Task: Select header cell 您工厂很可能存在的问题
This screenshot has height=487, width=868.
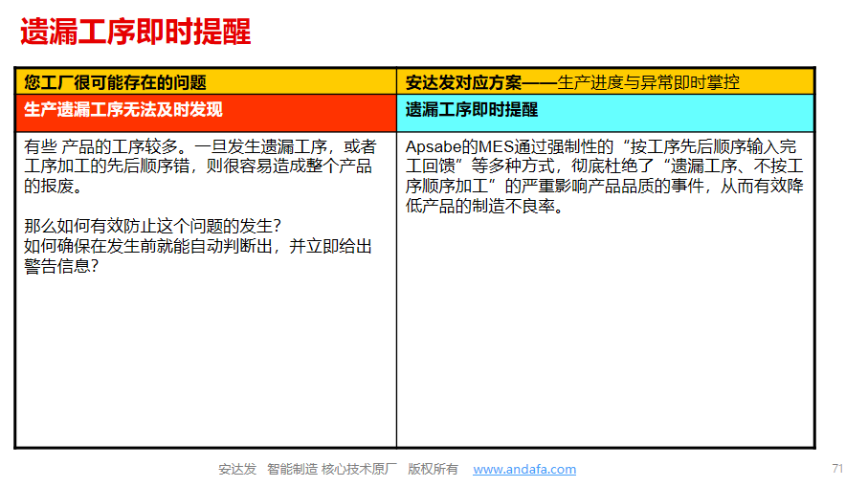Action: [x=206, y=82]
